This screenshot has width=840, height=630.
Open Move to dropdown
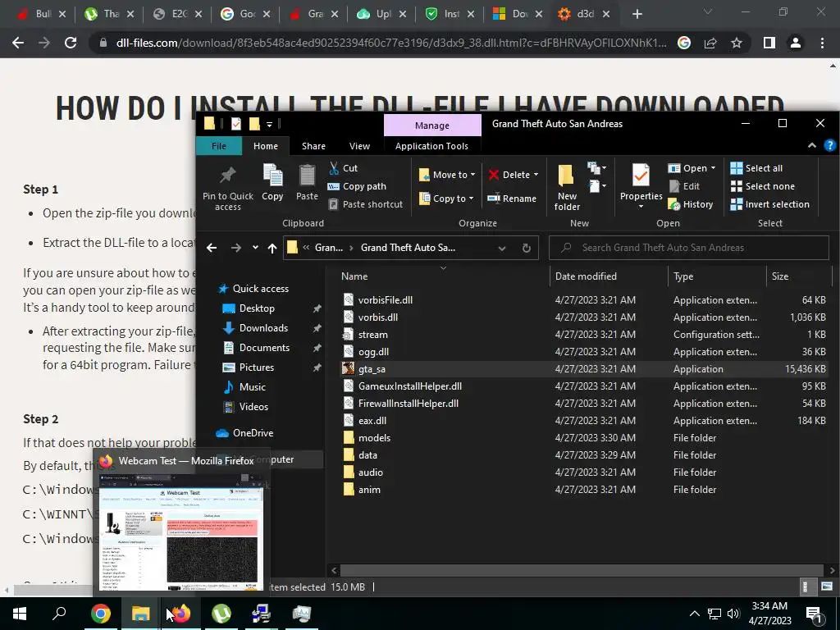tap(447, 175)
